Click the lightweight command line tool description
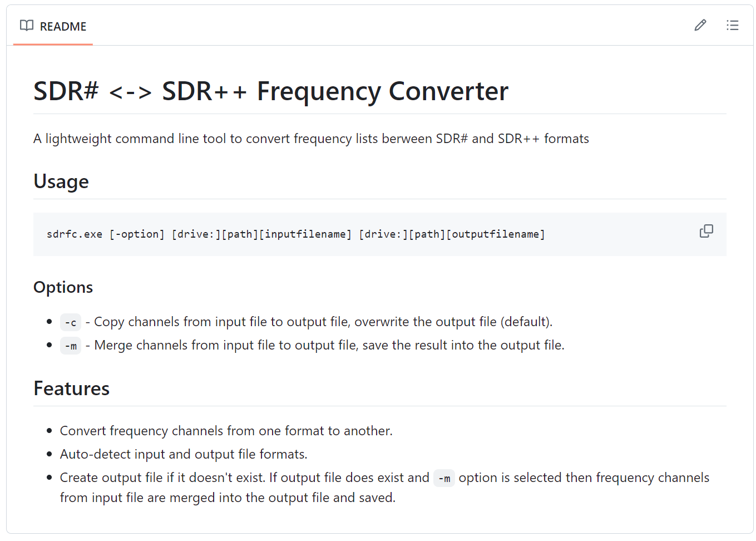This screenshot has height=541, width=756. point(311,139)
